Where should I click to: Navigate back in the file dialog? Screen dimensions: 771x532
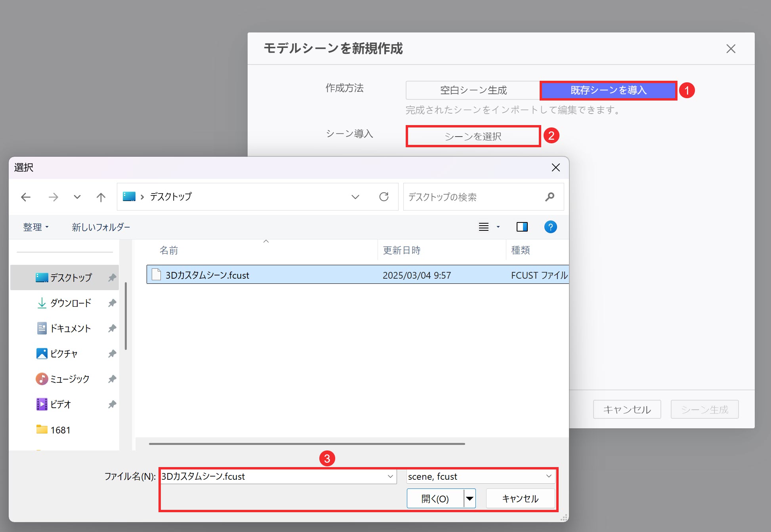point(26,197)
